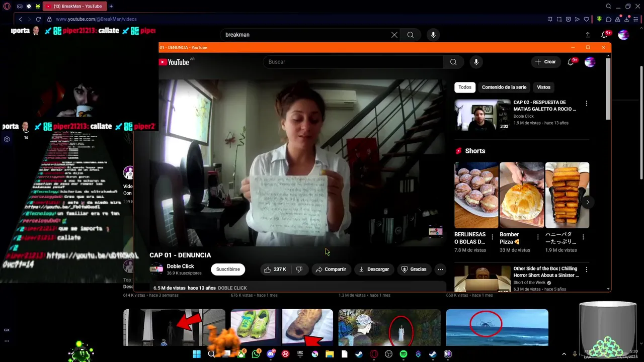Open new tab with plus button
This screenshot has height=362, width=644.
pos(111,7)
